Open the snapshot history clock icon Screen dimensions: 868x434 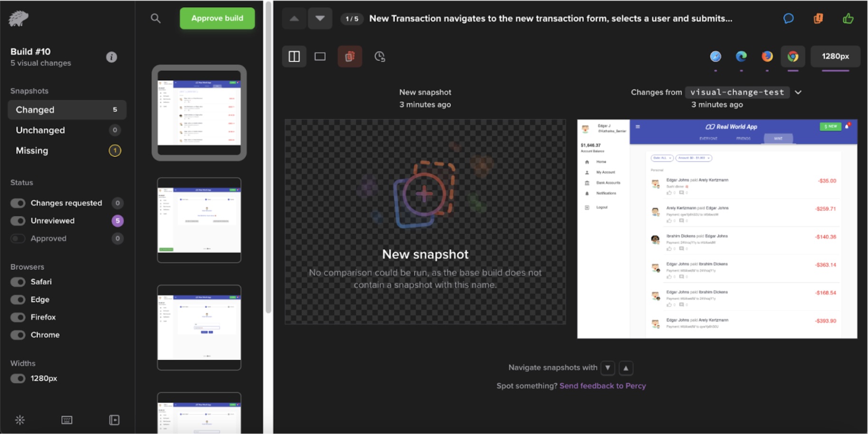(379, 57)
